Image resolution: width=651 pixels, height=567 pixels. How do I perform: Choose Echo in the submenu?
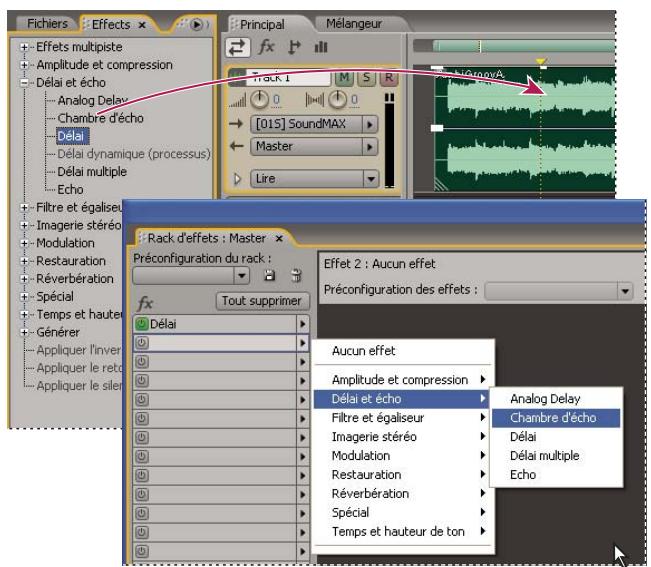(556, 475)
